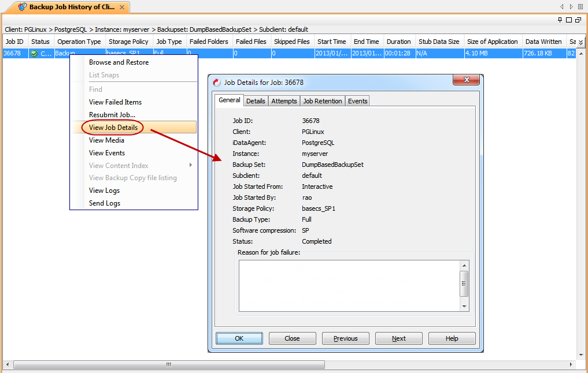Switch to the Events tab
588x373 pixels.
coord(357,101)
